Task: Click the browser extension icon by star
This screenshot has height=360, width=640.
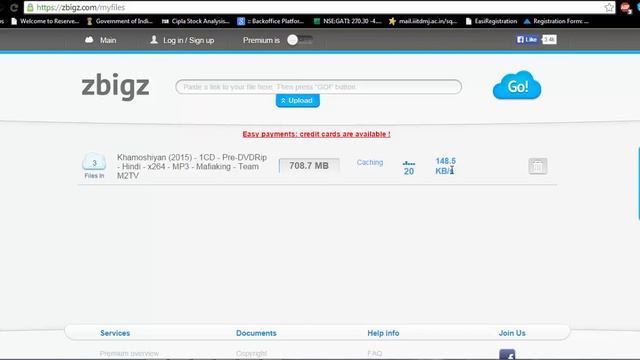Action: [626, 8]
